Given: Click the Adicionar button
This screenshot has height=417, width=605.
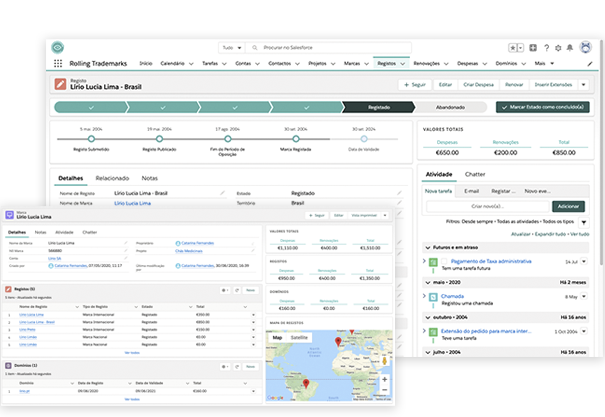Looking at the screenshot, I should pos(567,205).
